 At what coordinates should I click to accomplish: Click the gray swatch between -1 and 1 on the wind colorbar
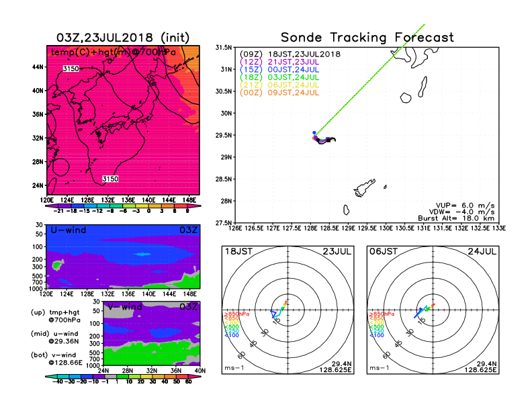pyautogui.click(x=111, y=377)
